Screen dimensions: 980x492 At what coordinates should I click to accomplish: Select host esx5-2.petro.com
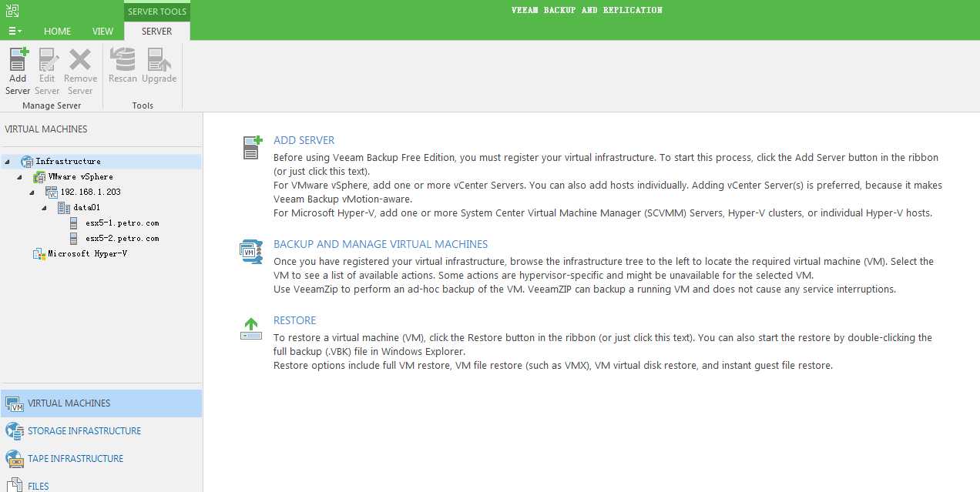pos(122,239)
